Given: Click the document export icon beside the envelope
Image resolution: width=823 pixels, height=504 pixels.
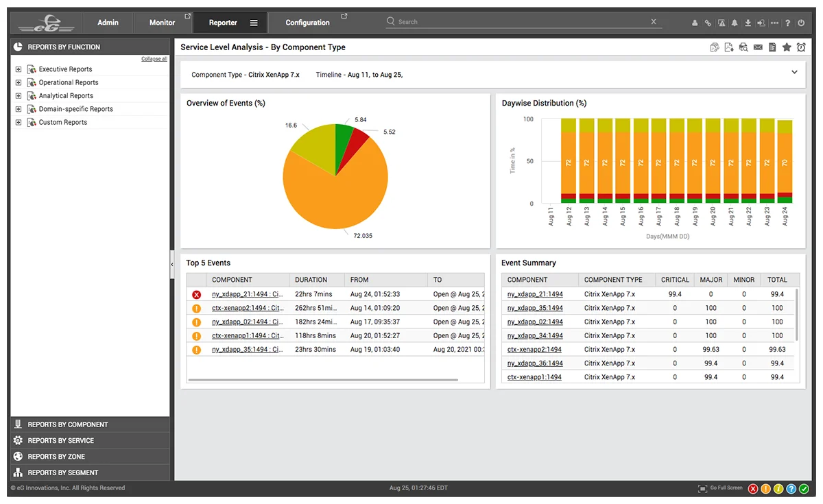Looking at the screenshot, I should coord(772,47).
